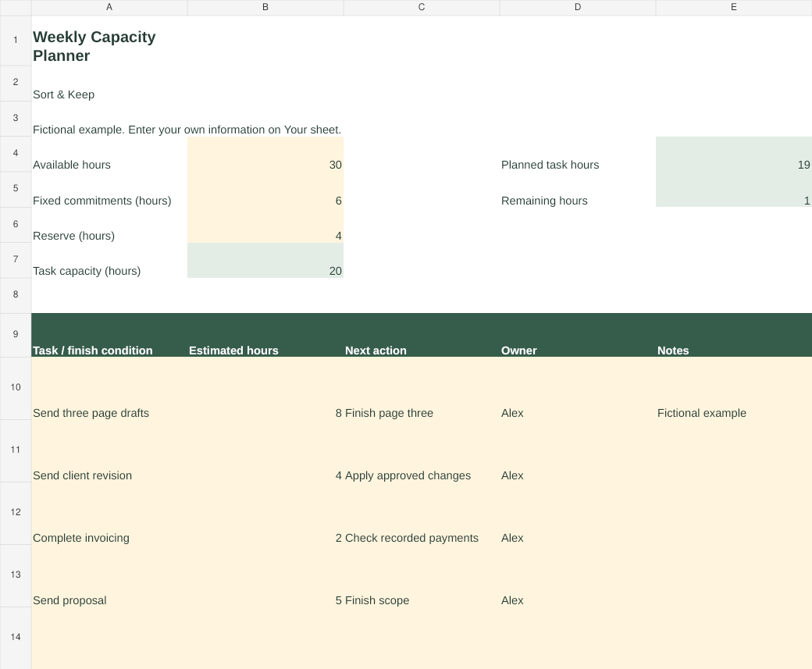812x669 pixels.
Task: Click the 'Fictional example' notes cell
Action: pos(734,388)
